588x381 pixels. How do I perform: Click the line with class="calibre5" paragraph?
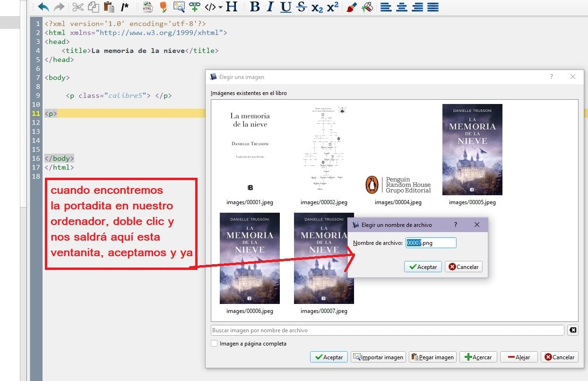point(119,95)
